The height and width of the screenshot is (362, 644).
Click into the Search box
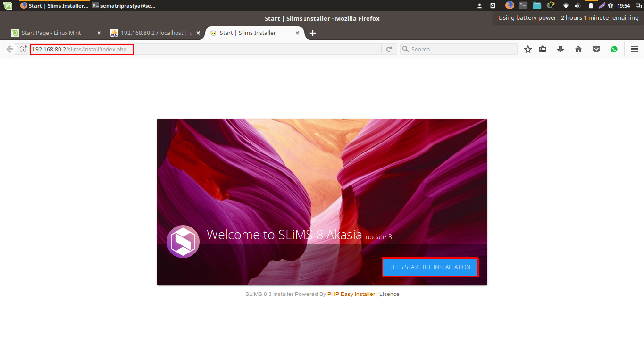click(x=459, y=49)
